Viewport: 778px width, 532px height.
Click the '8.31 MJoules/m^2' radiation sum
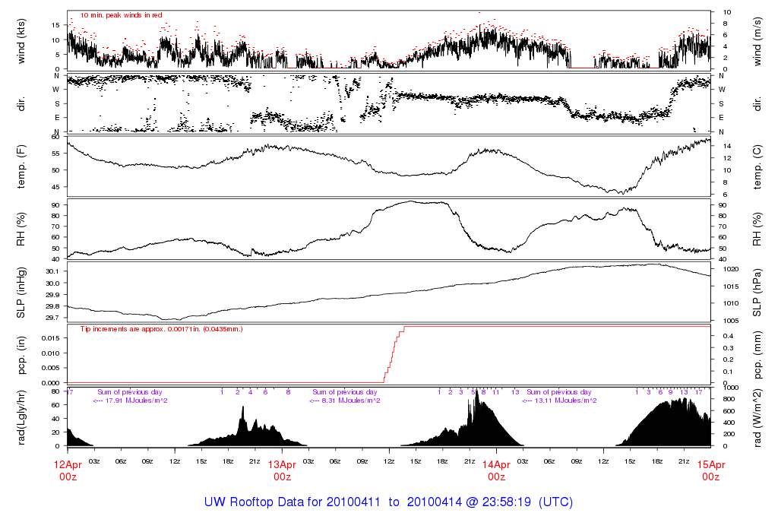point(351,401)
